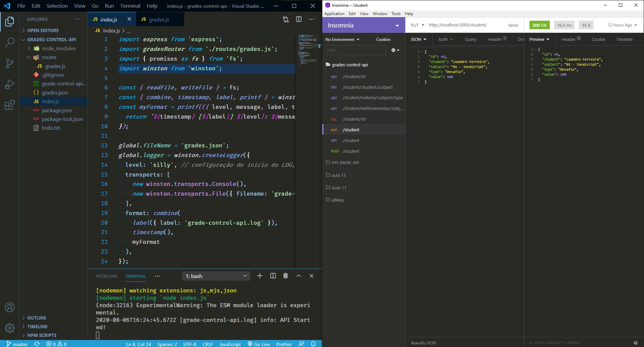
Task: Open the PUT method dropdown
Action: (417, 25)
